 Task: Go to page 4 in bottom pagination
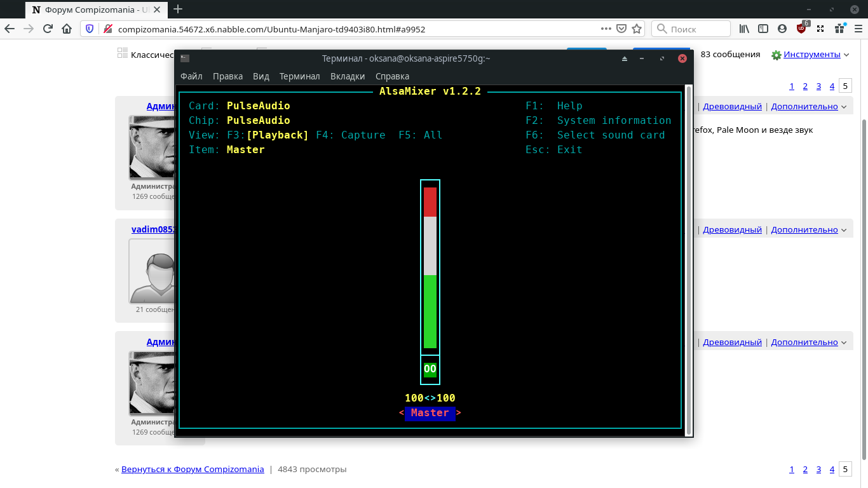coord(832,470)
